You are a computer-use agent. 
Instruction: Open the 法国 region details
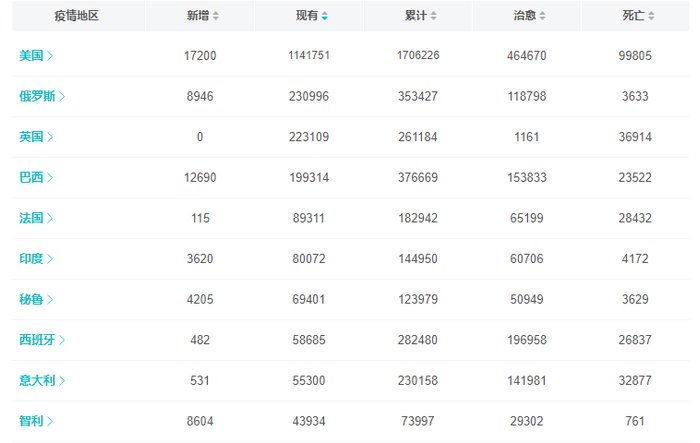[36, 218]
